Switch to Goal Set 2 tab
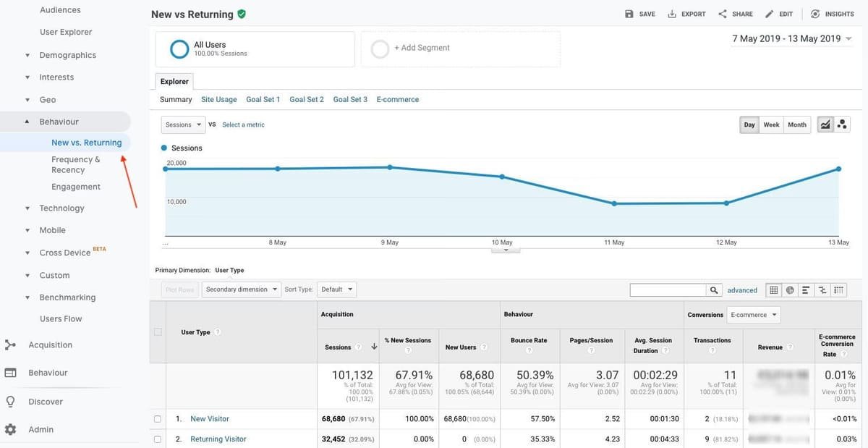This screenshot has width=868, height=448. [x=307, y=99]
